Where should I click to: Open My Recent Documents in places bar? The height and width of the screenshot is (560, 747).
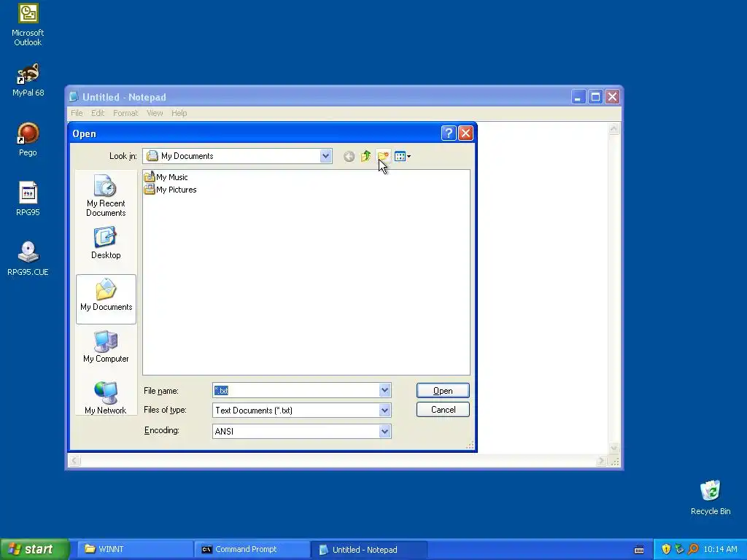tap(106, 196)
